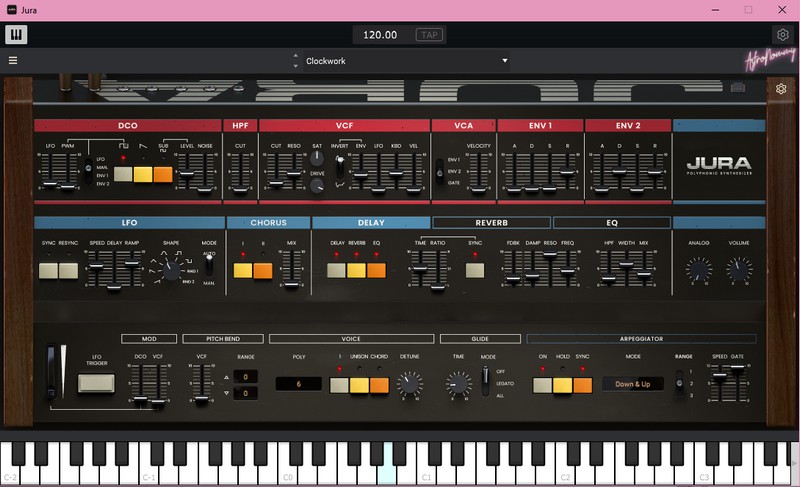Viewport: 800px width, 487px height.
Task: Select next preset down arrow
Action: point(295,66)
